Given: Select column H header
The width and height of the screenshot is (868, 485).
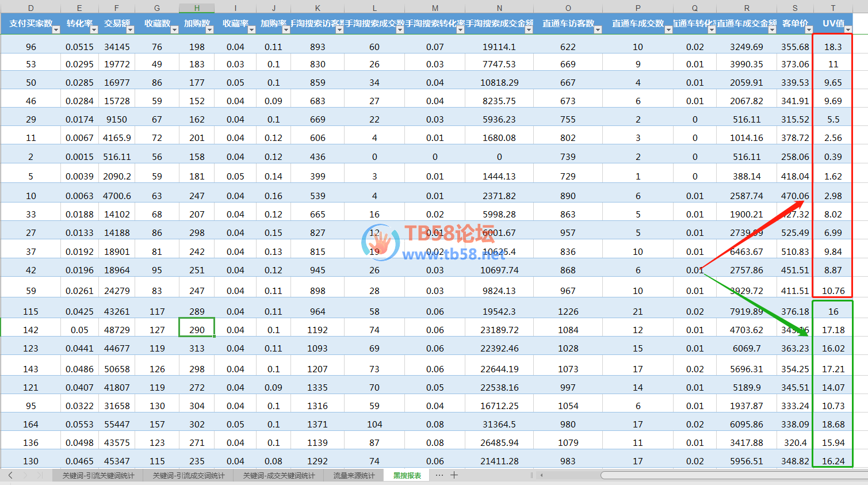Looking at the screenshot, I should click(197, 8).
